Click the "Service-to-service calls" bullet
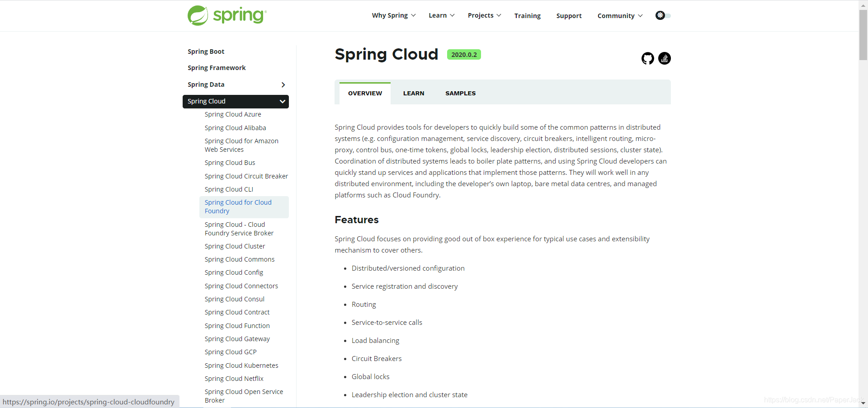The width and height of the screenshot is (868, 408). click(387, 323)
